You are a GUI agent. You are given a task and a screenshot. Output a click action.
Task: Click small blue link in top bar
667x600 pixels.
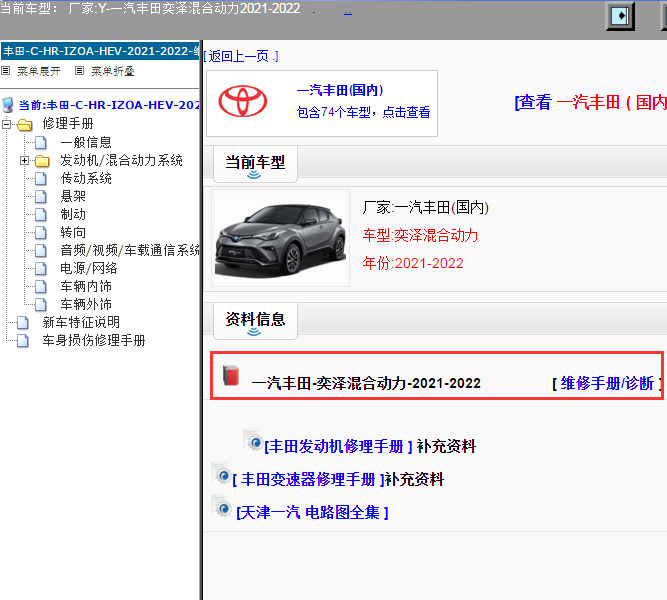(348, 12)
